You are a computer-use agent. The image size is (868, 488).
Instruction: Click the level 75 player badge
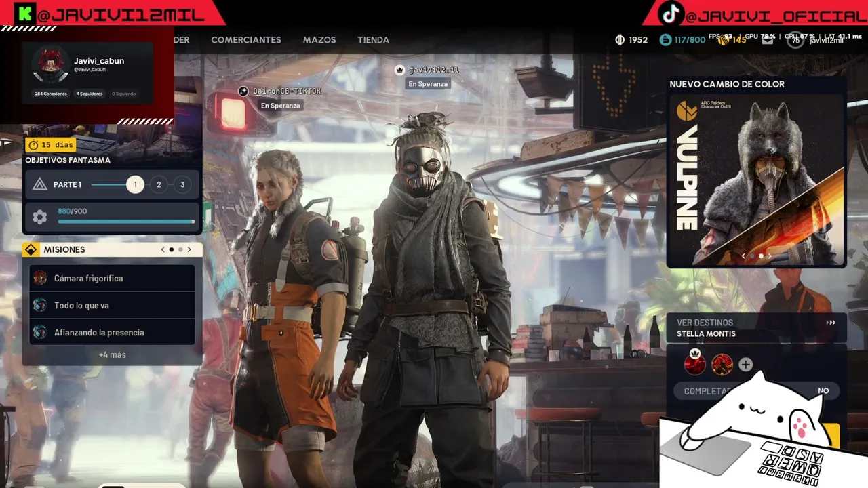click(x=795, y=40)
